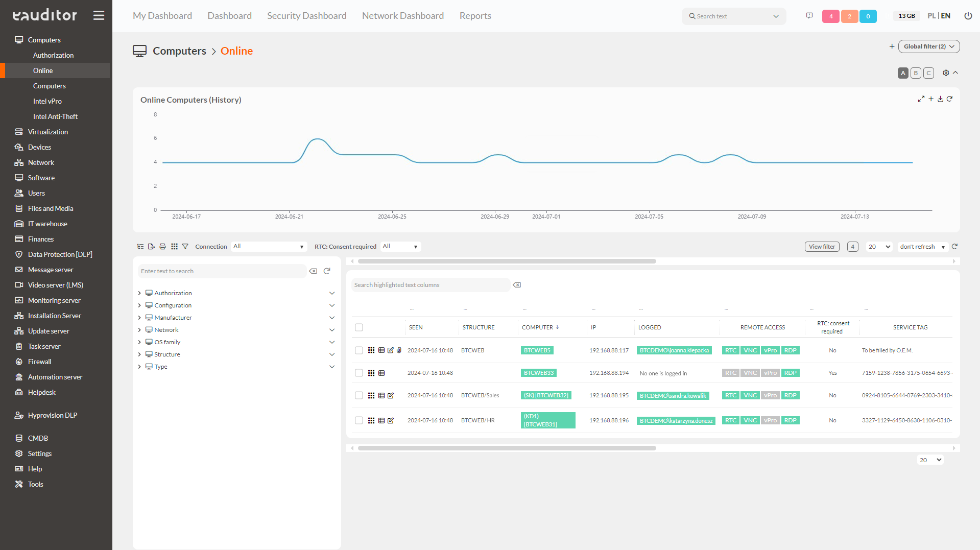Image resolution: width=980 pixels, height=550 pixels.
Task: Click the hamburger menu icon
Action: click(x=99, y=15)
